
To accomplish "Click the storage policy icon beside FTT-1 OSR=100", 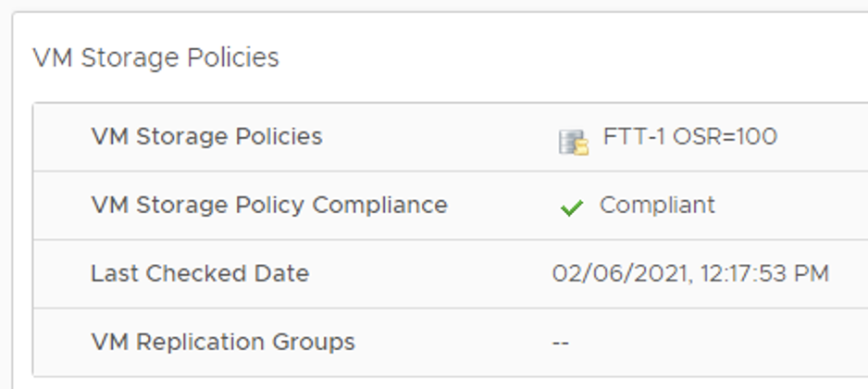I will (x=573, y=142).
